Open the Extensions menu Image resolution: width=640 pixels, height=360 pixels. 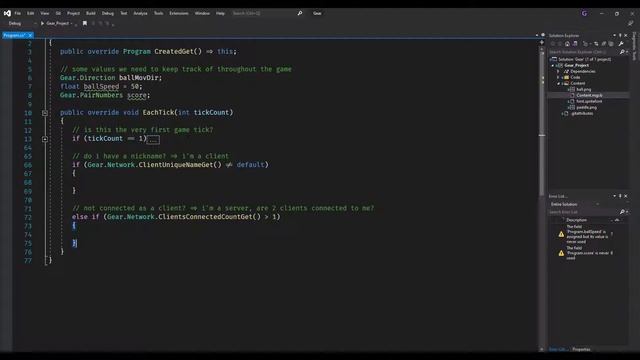click(179, 13)
